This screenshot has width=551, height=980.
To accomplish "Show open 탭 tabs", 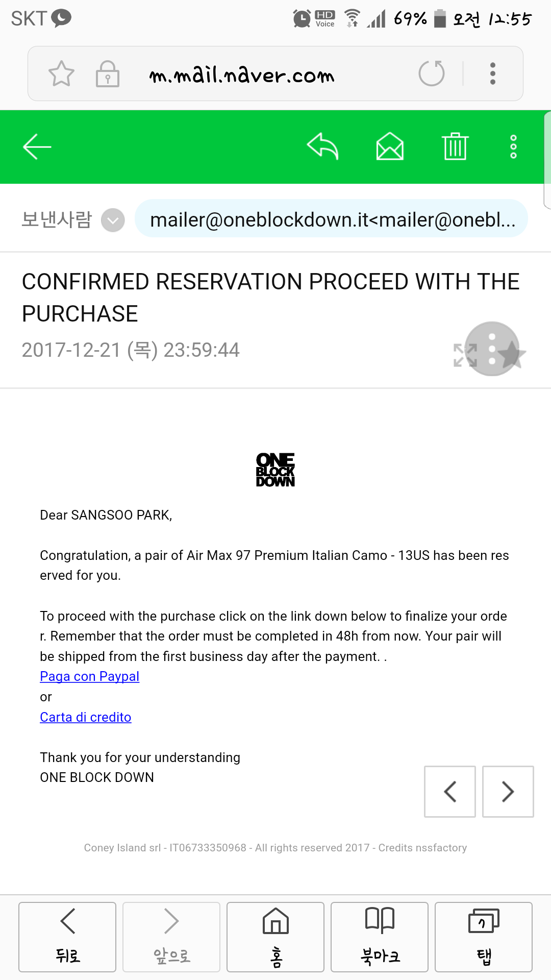I will coord(484,937).
